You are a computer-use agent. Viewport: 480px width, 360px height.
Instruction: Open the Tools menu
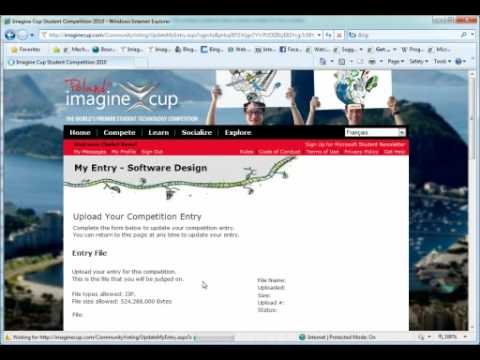(x=442, y=62)
